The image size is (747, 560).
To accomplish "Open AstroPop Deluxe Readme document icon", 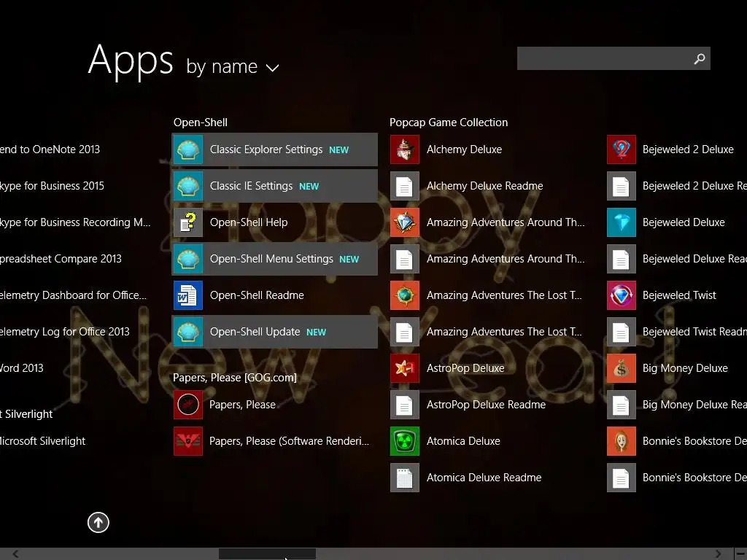I will tap(405, 405).
